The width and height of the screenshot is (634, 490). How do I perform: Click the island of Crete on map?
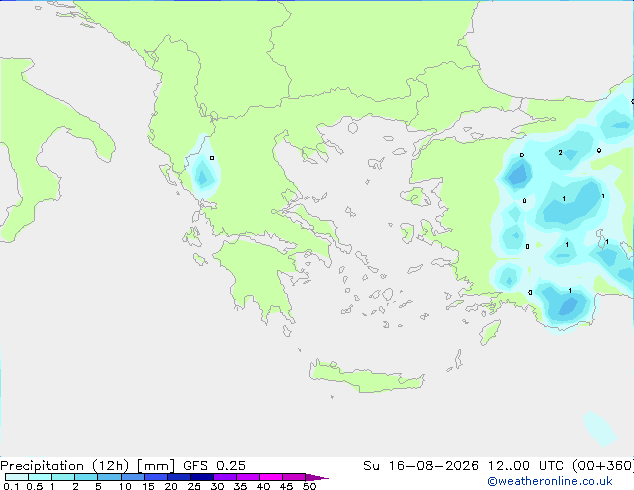click(366, 376)
